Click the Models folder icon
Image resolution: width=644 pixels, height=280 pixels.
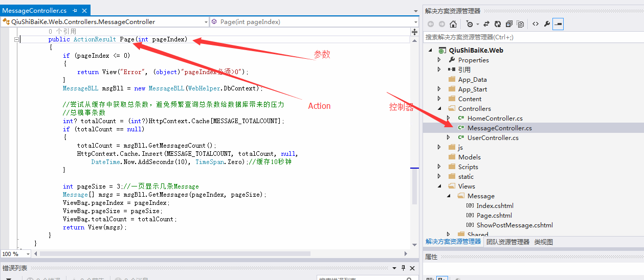pyautogui.click(x=452, y=157)
